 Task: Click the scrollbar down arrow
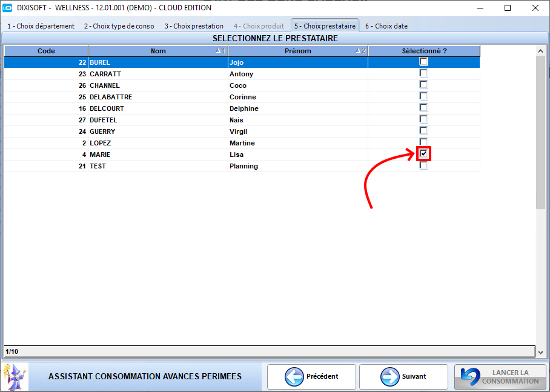tap(540, 353)
